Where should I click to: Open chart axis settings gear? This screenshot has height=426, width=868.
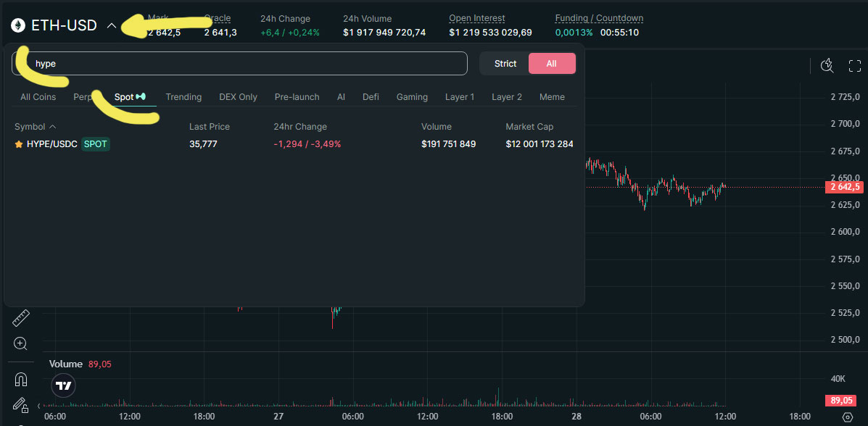(847, 417)
